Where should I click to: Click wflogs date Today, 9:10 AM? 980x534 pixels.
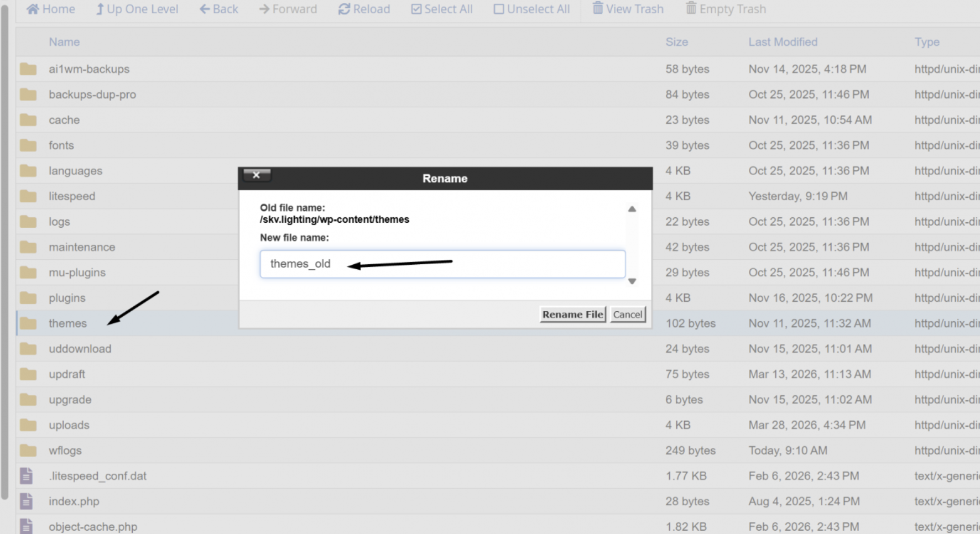(788, 451)
